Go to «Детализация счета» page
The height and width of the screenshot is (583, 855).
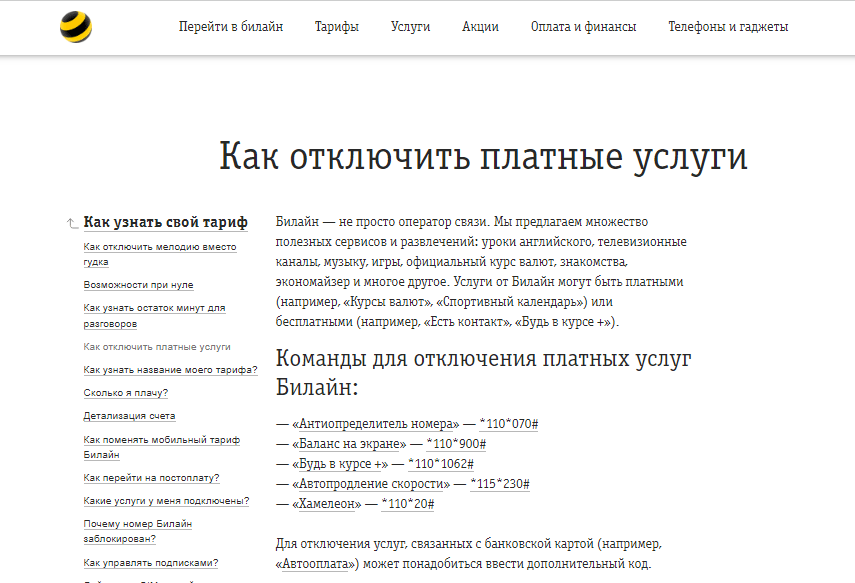pos(130,416)
